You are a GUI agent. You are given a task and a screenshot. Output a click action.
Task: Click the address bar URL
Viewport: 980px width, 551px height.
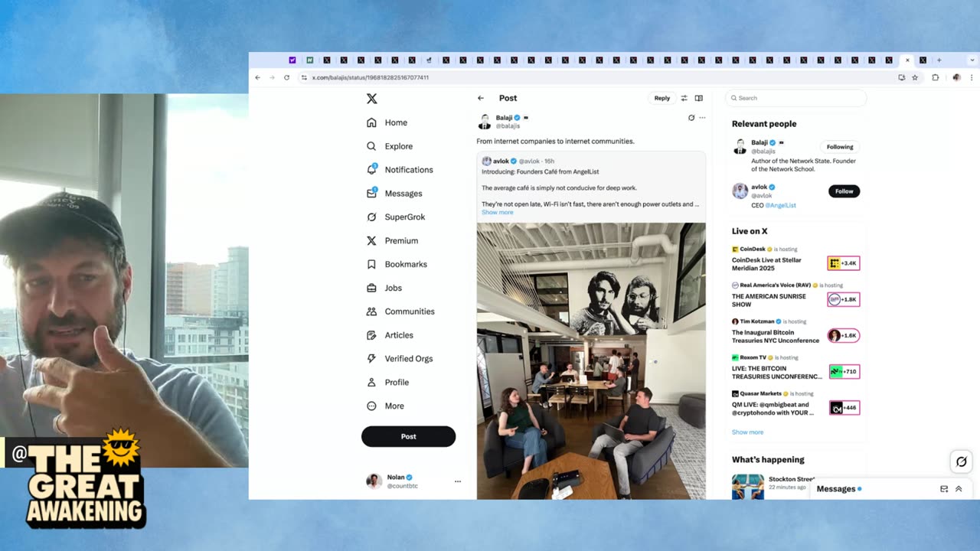pos(370,77)
